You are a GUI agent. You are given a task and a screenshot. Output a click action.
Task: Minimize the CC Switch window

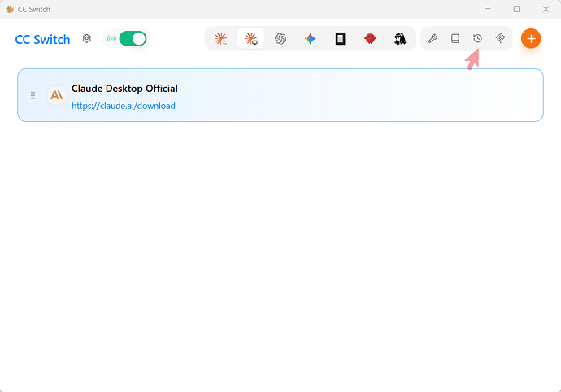point(487,9)
